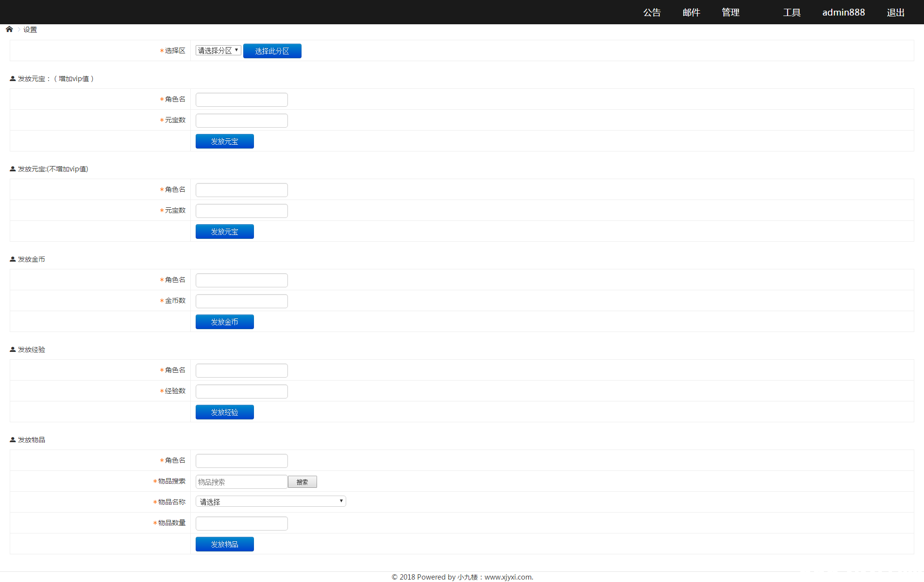Click the admin888 account link

click(x=843, y=13)
